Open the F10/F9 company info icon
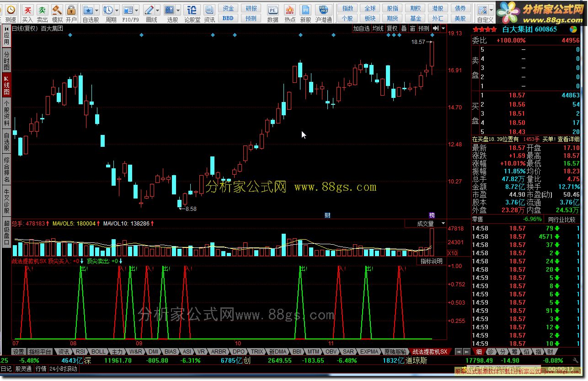 click(128, 10)
